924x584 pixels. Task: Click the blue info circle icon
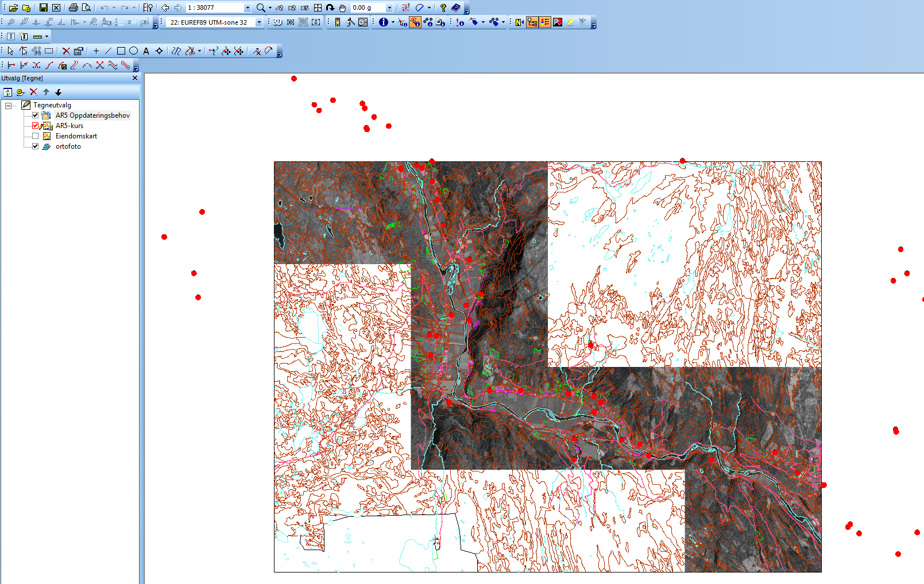click(x=384, y=22)
